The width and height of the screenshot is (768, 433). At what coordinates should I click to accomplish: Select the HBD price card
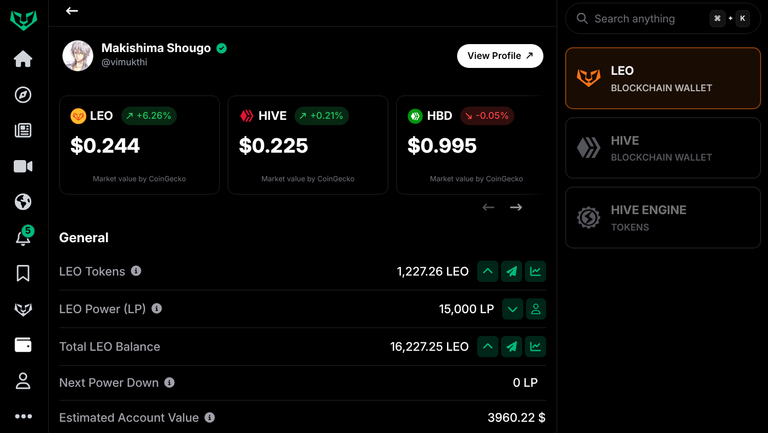point(470,145)
